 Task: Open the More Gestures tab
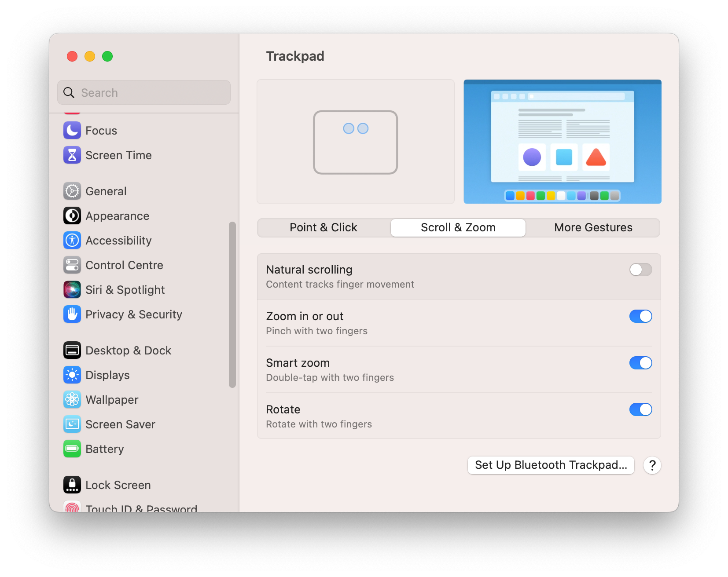(593, 228)
